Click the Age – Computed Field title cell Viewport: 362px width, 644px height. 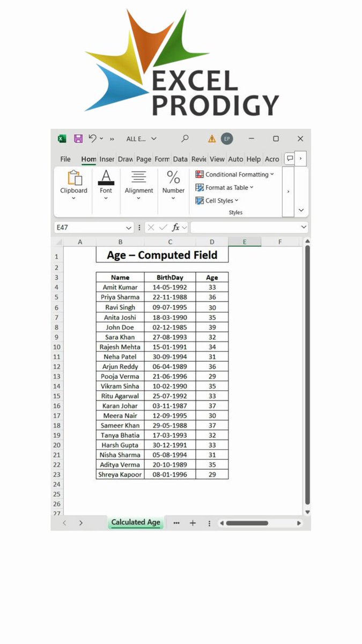click(162, 255)
